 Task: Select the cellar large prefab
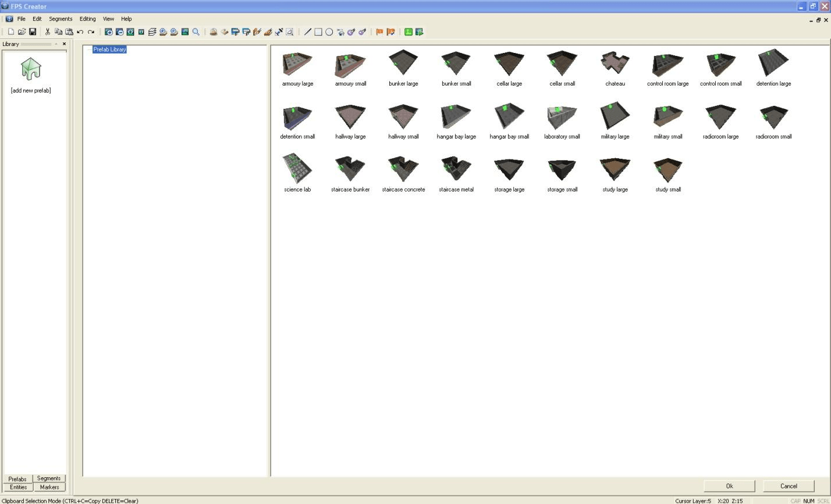[509, 69]
